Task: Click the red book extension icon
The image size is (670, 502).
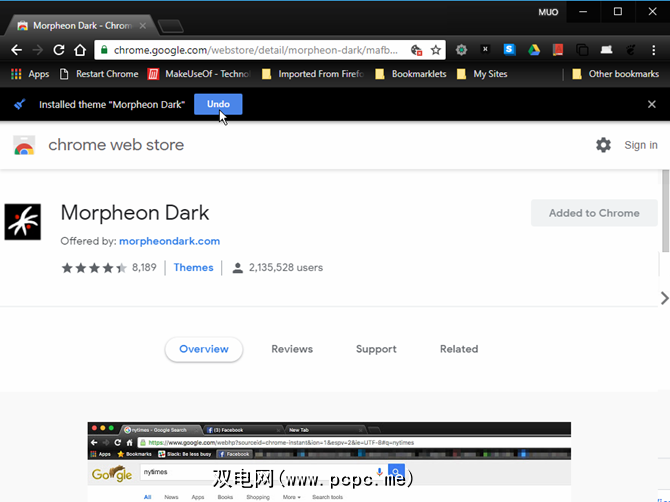Action: [x=558, y=50]
